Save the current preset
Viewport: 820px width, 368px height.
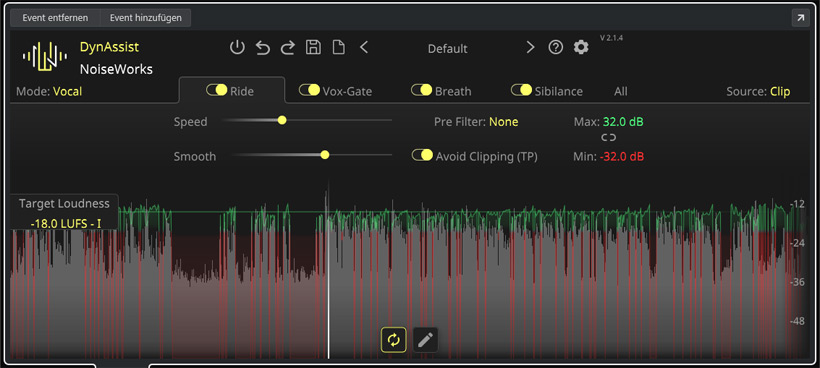click(313, 48)
